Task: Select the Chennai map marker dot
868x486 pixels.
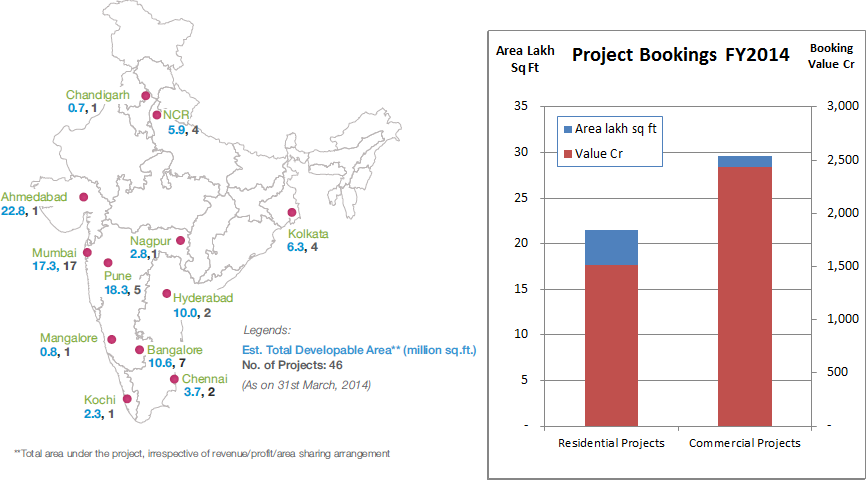Action: (174, 379)
